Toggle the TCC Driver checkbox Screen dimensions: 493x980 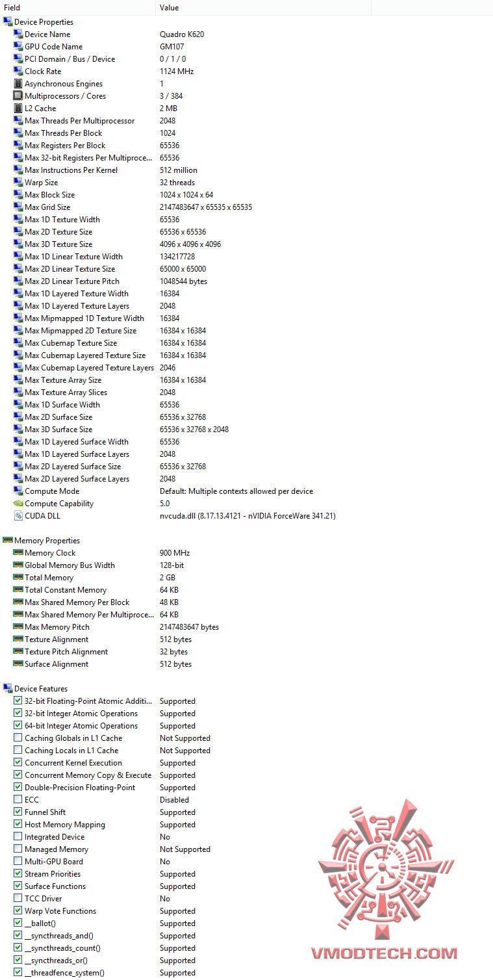18,898
